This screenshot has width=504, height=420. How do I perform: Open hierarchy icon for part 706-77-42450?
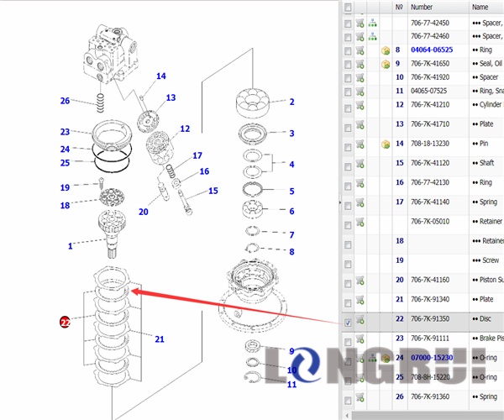point(373,23)
